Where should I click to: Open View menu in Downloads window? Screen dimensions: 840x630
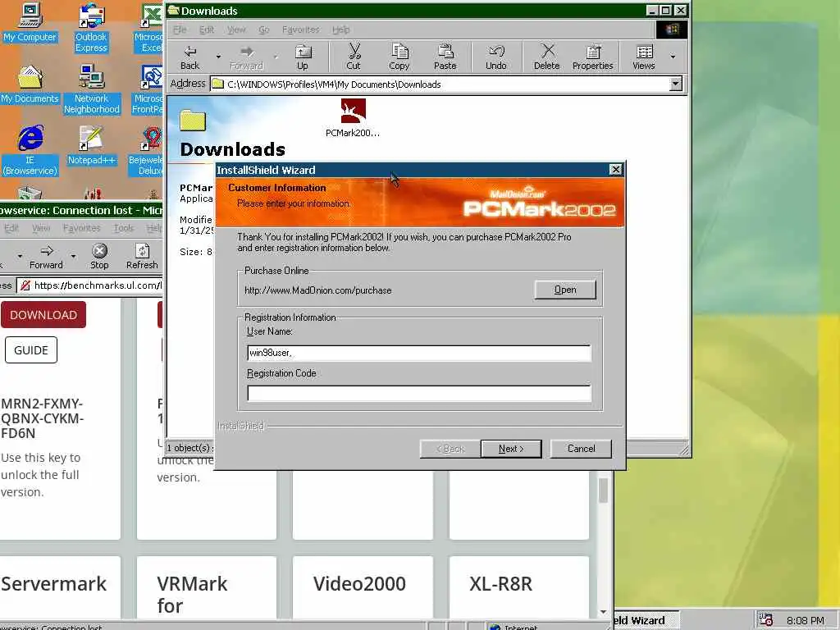pyautogui.click(x=236, y=30)
